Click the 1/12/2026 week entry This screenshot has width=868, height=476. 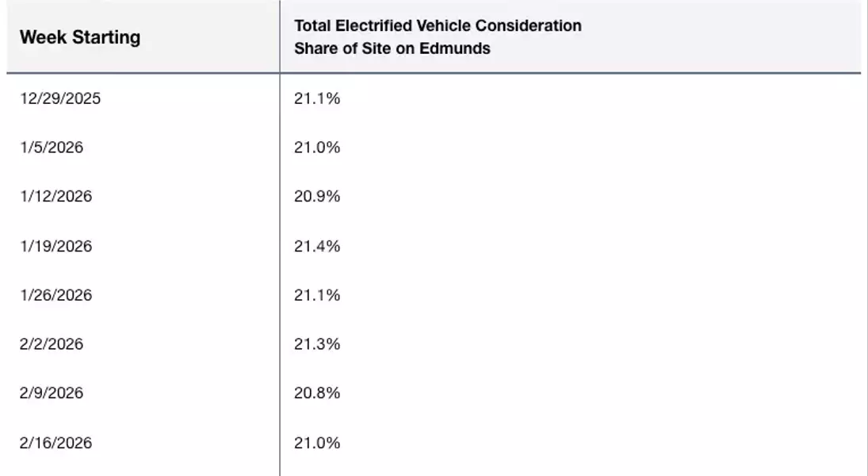pos(55,196)
